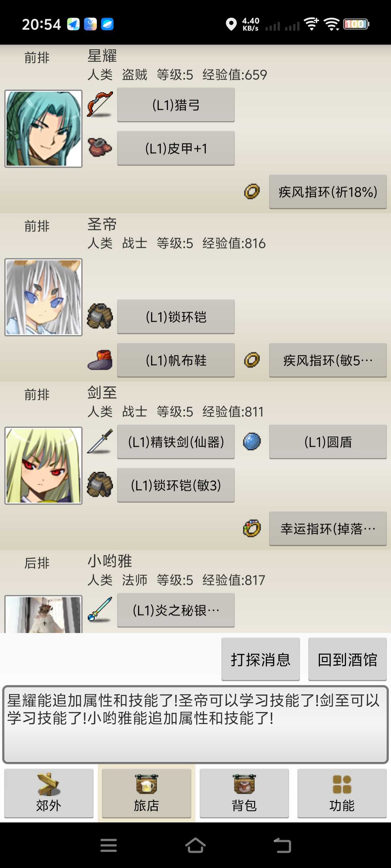
Task: Select the (L1)锁环铠(敏3) equipment button
Action: (x=176, y=485)
